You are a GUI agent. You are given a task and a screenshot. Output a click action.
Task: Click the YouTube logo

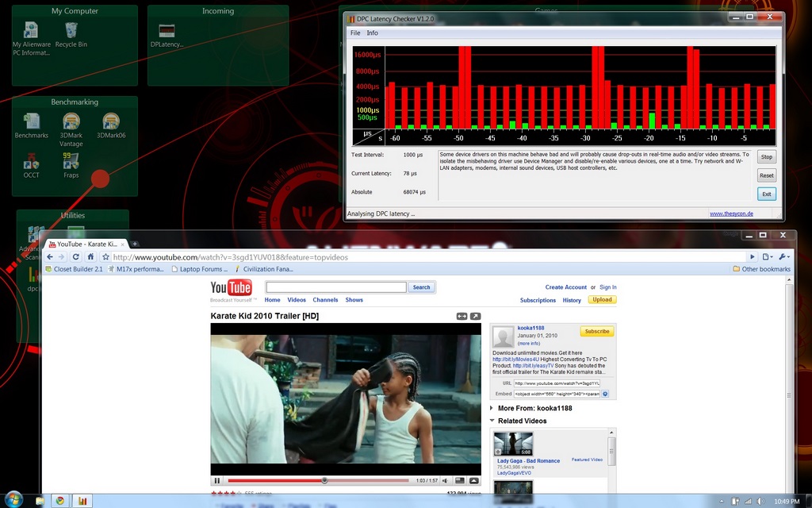click(231, 287)
